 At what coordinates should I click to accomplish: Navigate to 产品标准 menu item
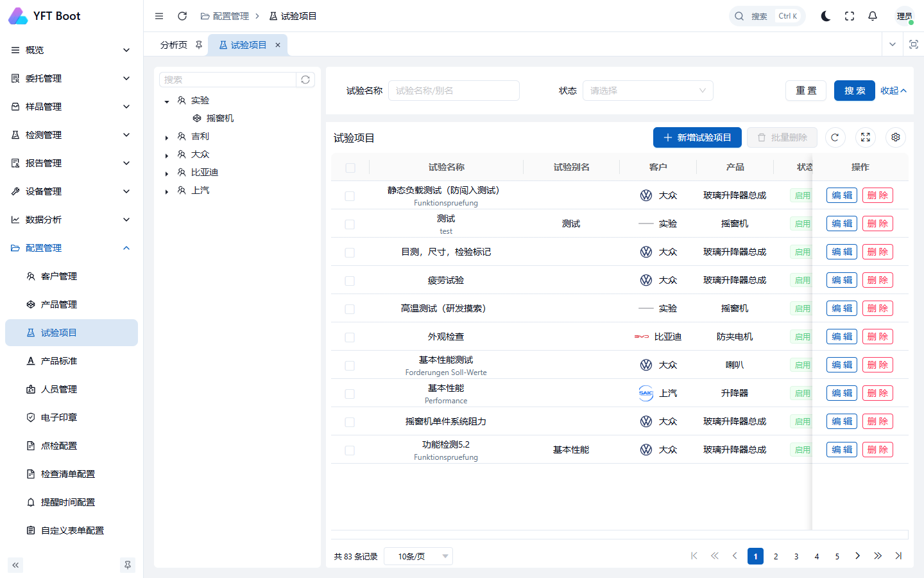click(x=71, y=361)
